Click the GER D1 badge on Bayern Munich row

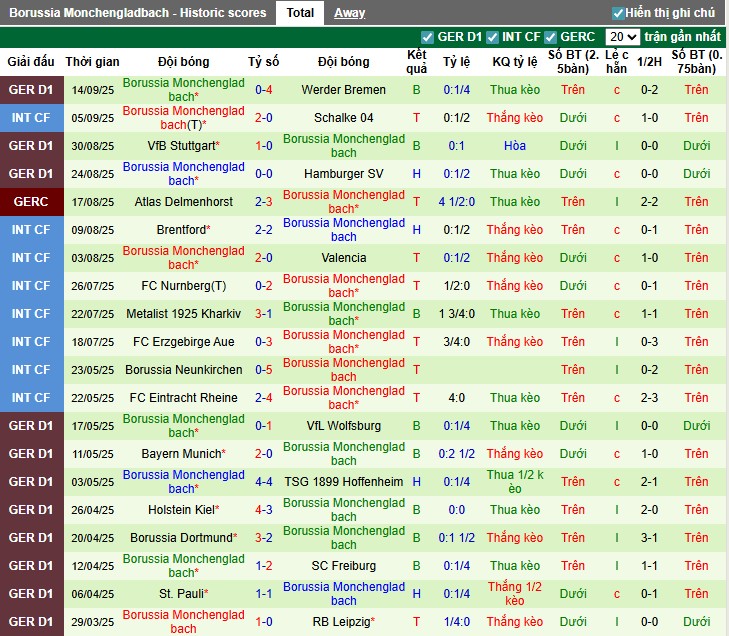(29, 454)
